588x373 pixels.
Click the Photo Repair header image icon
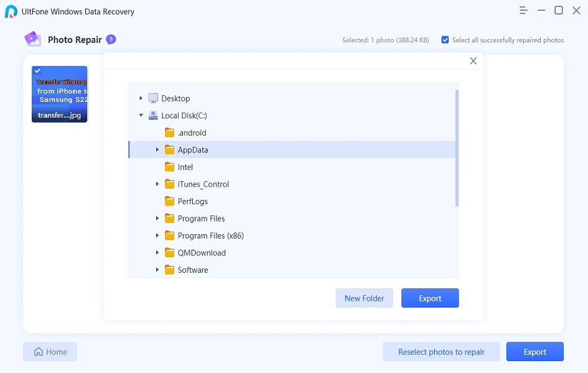tap(32, 39)
